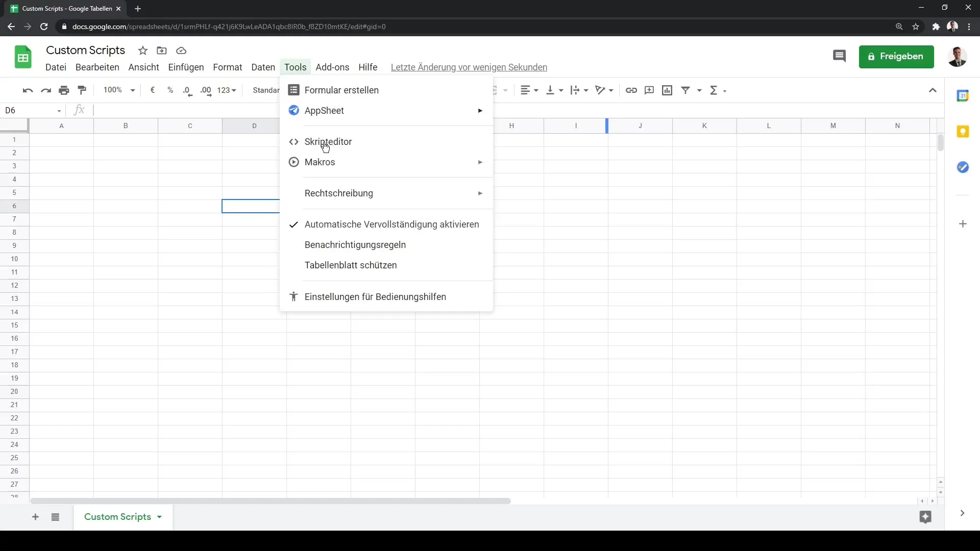Select Benachrichtigungsregeln menu option
The height and width of the screenshot is (551, 980).
pos(355,244)
